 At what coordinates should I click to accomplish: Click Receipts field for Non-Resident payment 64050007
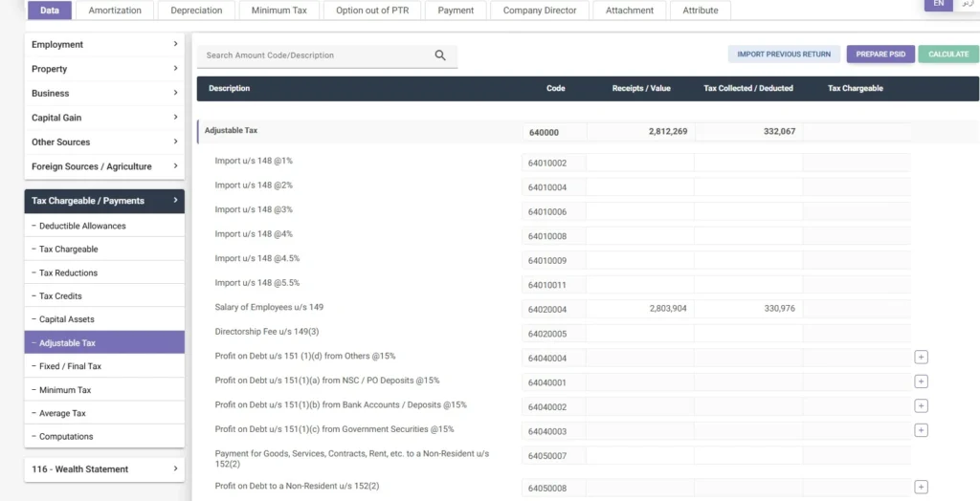tap(640, 455)
